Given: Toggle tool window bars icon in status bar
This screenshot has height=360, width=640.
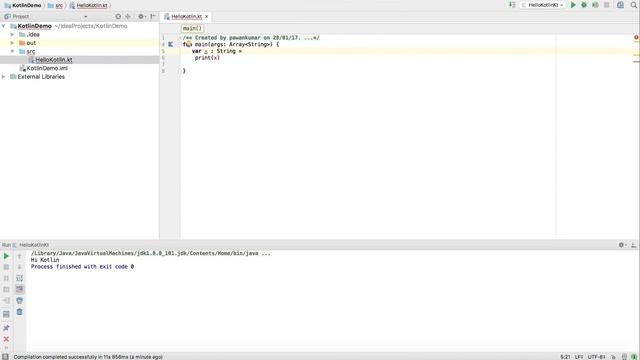Looking at the screenshot, I should (x=5, y=357).
